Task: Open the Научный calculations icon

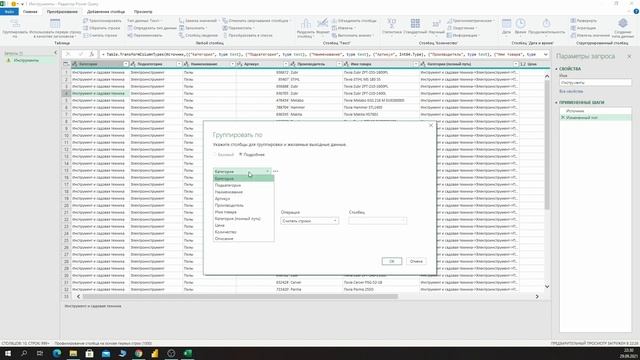Action: 436,26
